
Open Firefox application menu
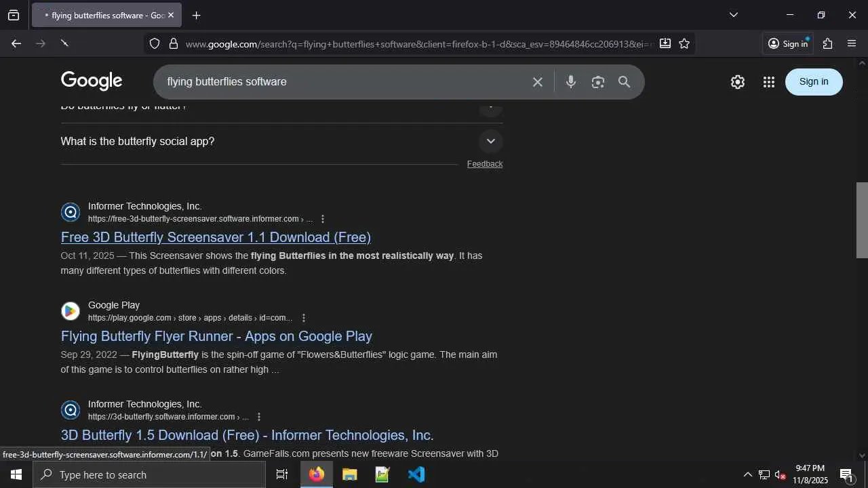pyautogui.click(x=852, y=43)
